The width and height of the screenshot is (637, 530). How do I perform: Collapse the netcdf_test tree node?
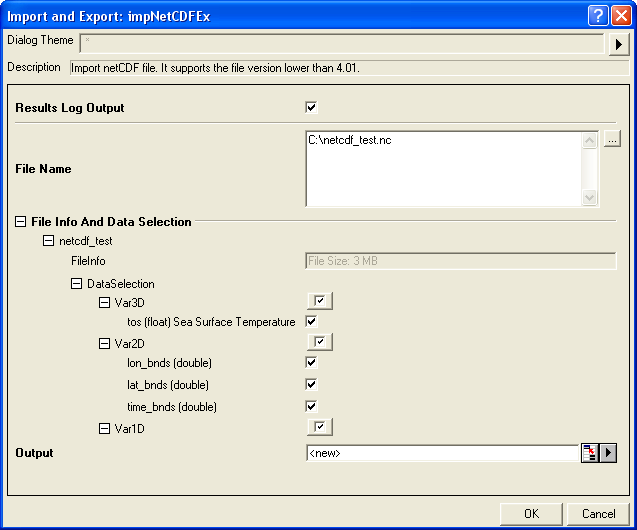(49, 241)
